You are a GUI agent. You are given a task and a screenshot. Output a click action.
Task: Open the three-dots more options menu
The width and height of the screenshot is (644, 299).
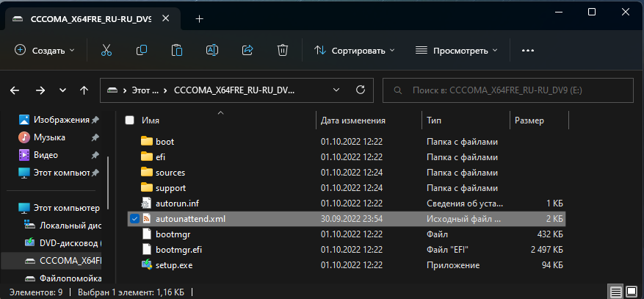(528, 51)
